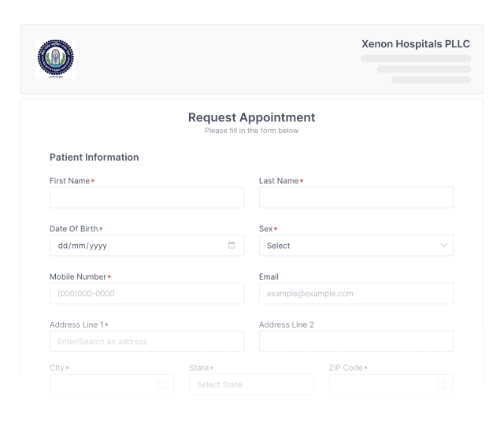Image resolution: width=504 pixels, height=441 pixels.
Task: Click into the Last Name field
Action: [356, 197]
